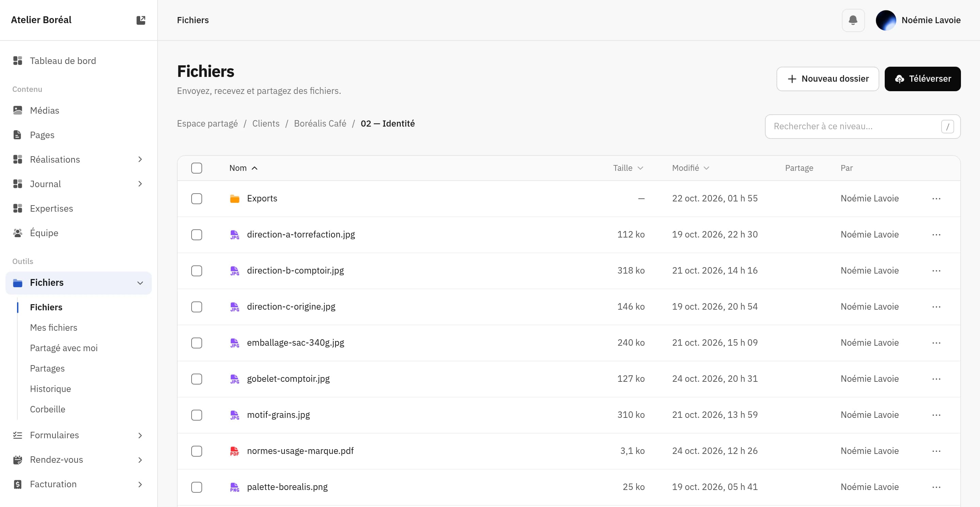The image size is (980, 507).
Task: Check the motif-grains.jpg row checkbox
Action: tap(197, 415)
